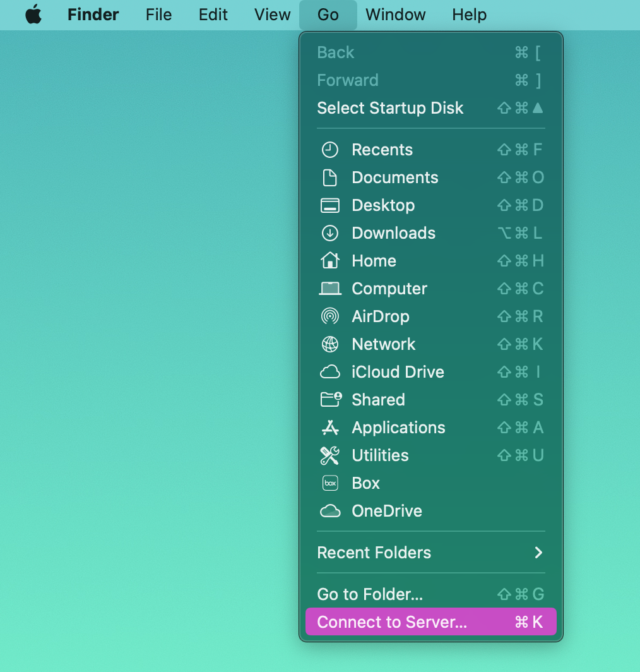Click the Network label
Image resolution: width=640 pixels, height=672 pixels.
383,344
